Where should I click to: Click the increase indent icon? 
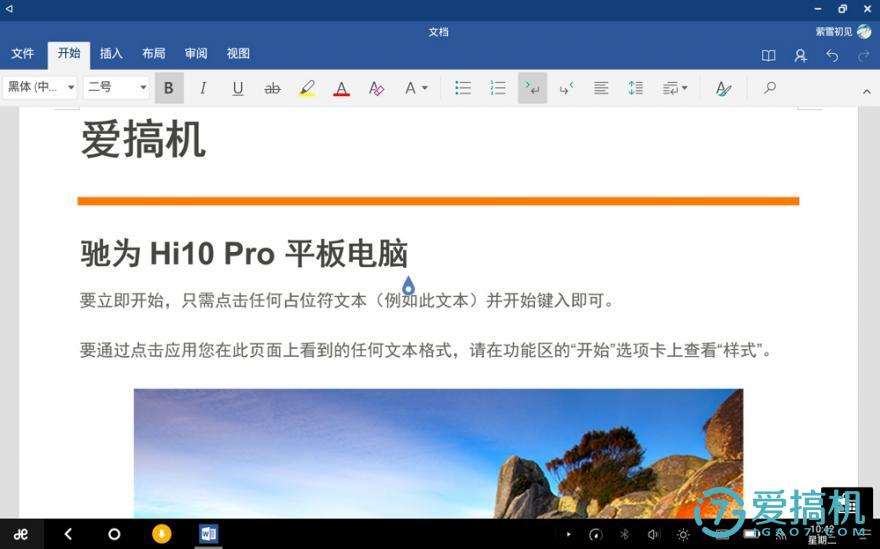coord(567,88)
